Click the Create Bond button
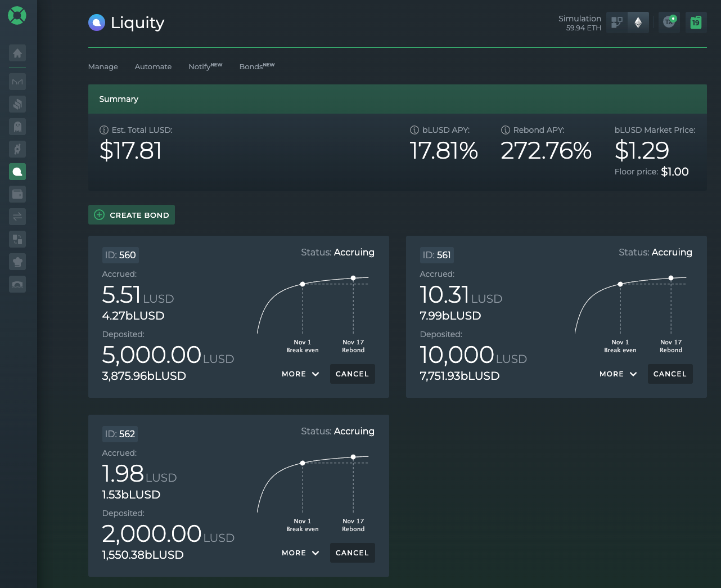721x588 pixels. [x=132, y=215]
